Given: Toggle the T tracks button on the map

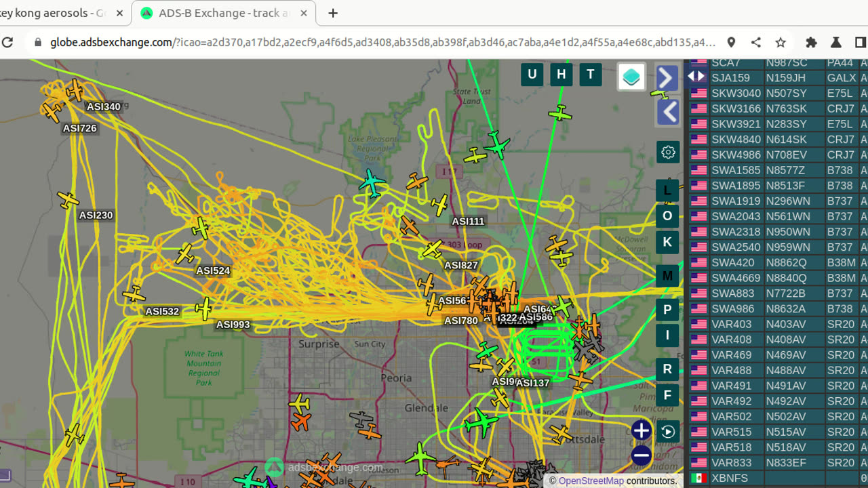Looking at the screenshot, I should (591, 75).
